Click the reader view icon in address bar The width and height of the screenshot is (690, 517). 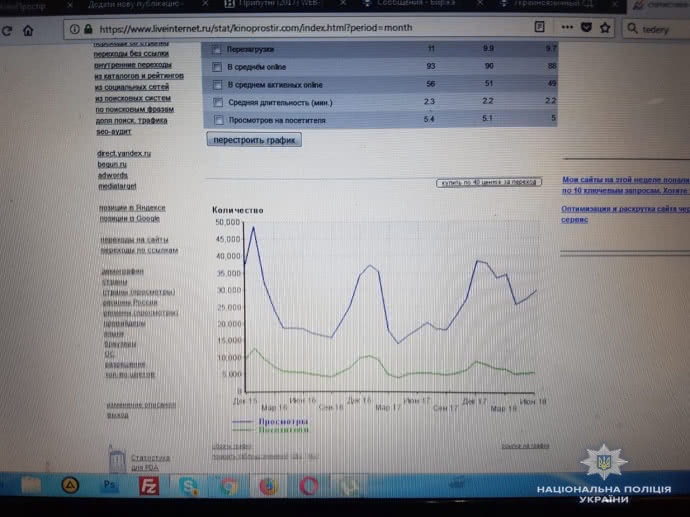539,29
